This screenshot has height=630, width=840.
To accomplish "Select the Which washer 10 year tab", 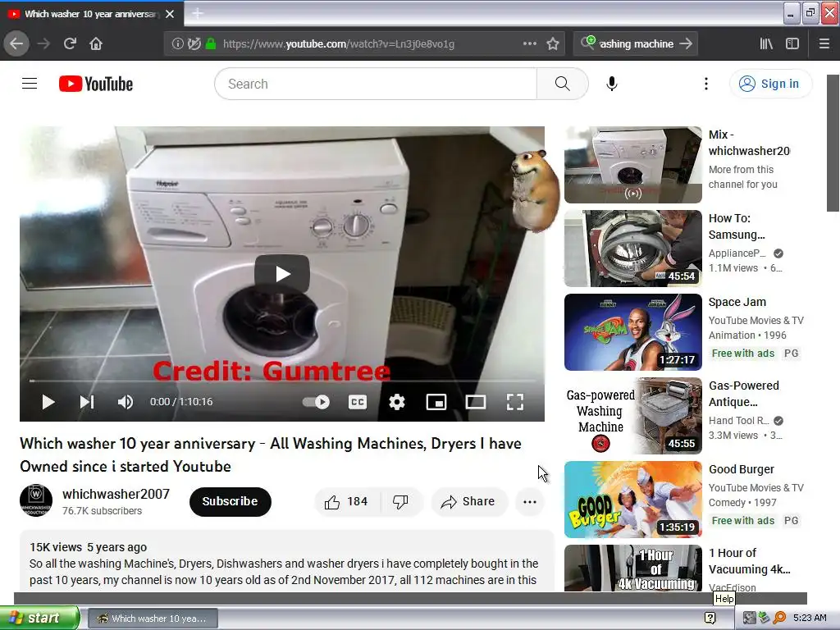I will 92,14.
